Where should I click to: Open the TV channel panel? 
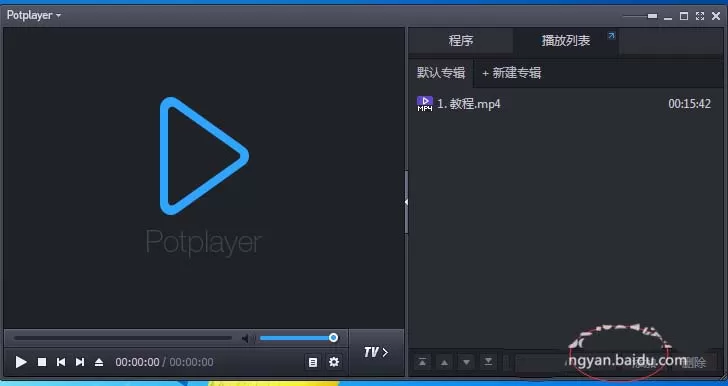(x=376, y=353)
